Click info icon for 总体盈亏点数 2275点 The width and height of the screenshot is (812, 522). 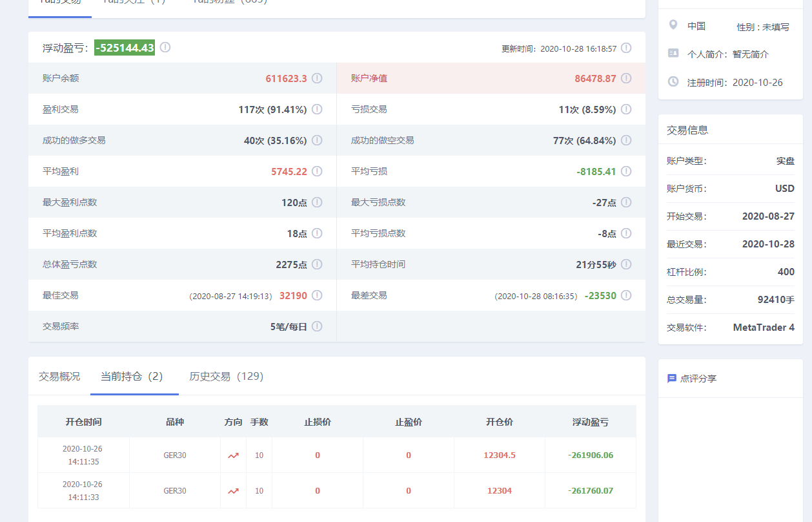(x=317, y=264)
